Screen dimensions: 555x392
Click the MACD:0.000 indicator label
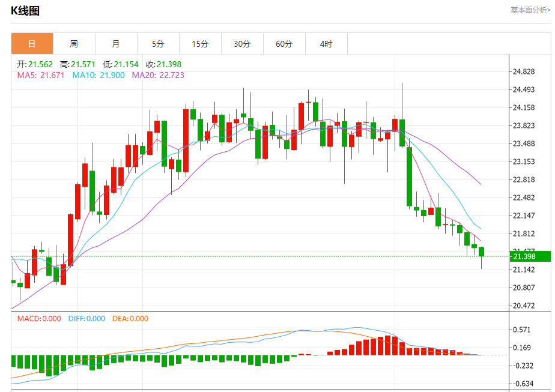[x=39, y=318]
